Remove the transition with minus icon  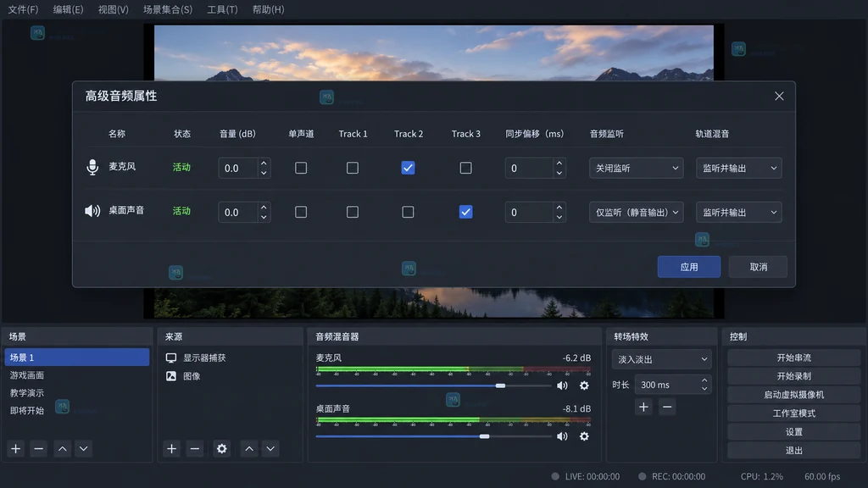click(667, 408)
